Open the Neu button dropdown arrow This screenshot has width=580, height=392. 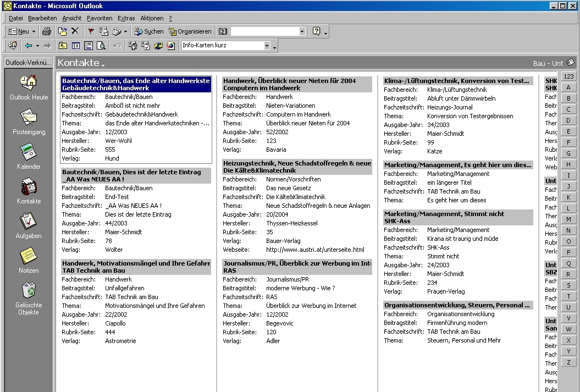click(x=33, y=31)
